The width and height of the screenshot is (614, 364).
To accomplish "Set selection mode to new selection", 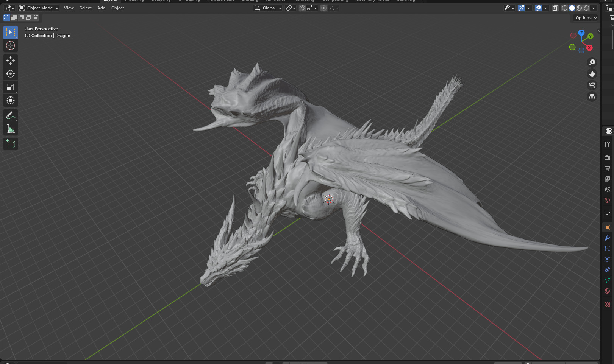I will coord(7,18).
